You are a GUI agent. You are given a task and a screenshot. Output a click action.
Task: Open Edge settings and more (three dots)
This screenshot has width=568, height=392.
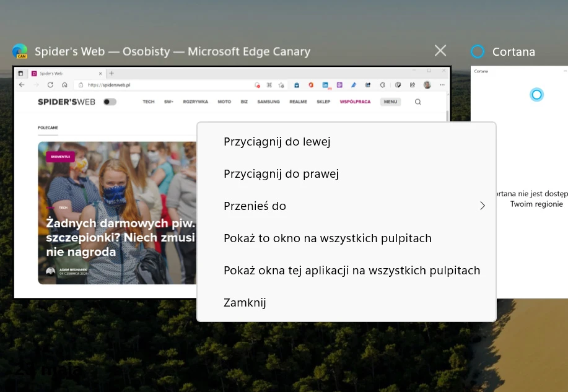(442, 85)
